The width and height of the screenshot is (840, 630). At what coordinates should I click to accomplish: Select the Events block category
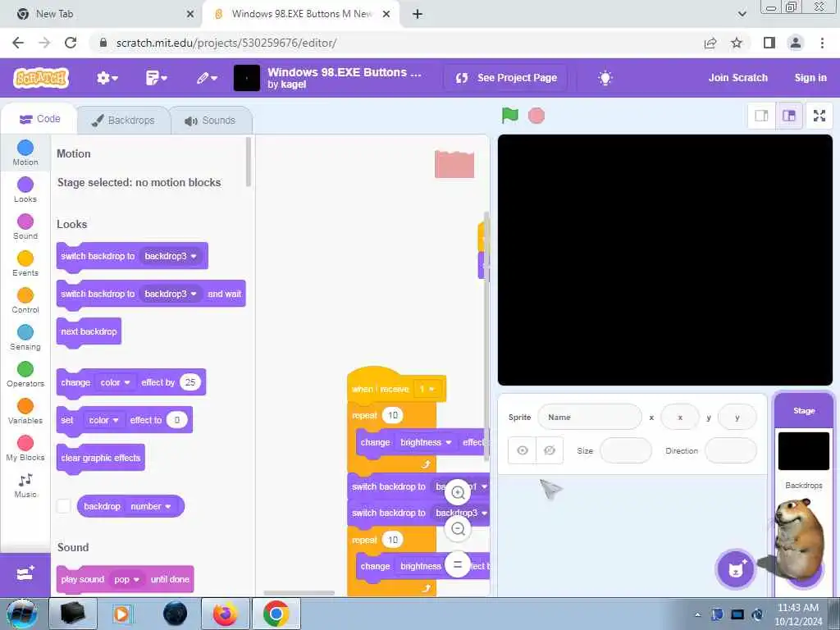[25, 263]
